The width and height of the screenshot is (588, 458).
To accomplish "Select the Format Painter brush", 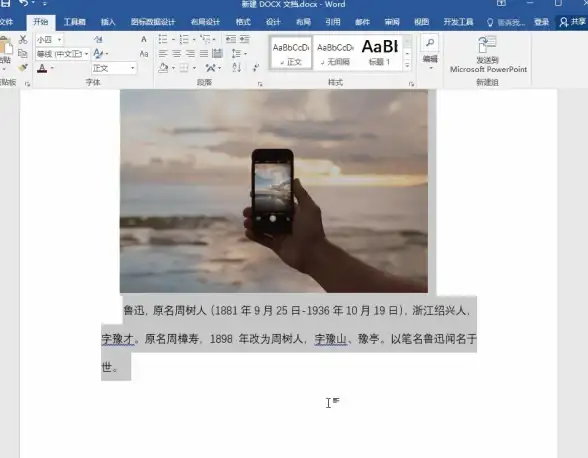I will 23,68.
